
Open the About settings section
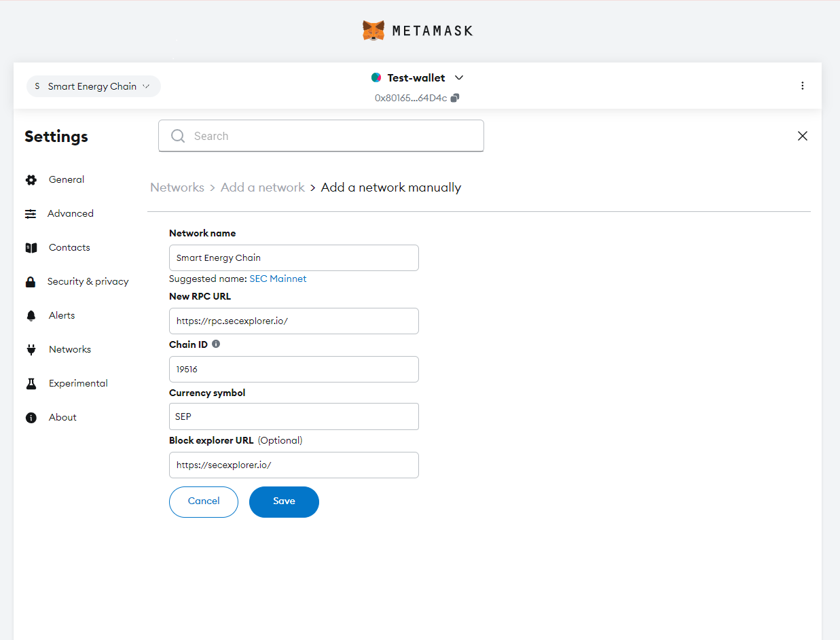pos(62,417)
